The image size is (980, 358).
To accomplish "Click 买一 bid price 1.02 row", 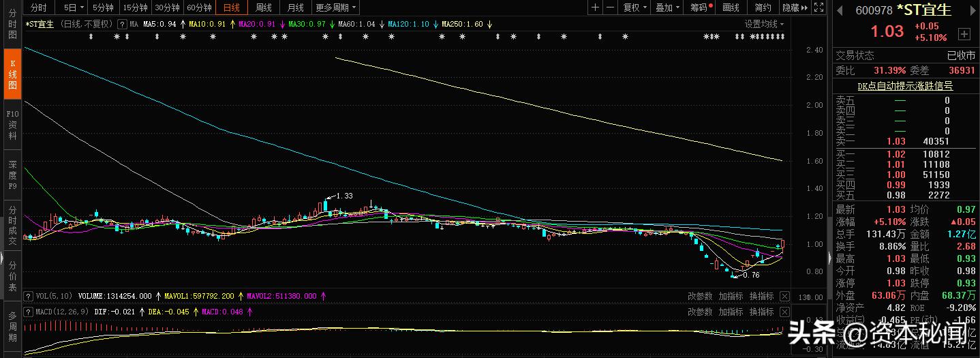I will pyautogui.click(x=906, y=155).
